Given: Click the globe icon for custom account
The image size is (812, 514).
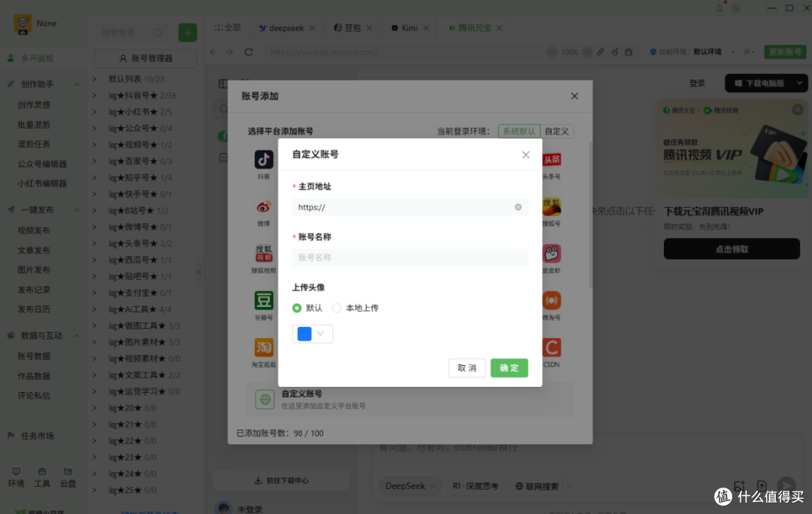Looking at the screenshot, I should point(265,400).
